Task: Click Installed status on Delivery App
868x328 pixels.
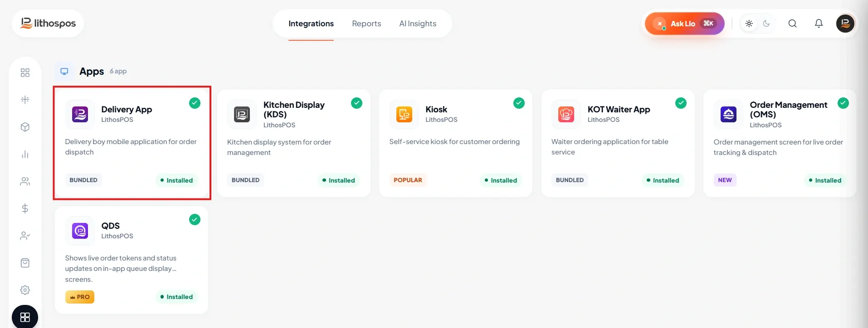Action: (176, 180)
